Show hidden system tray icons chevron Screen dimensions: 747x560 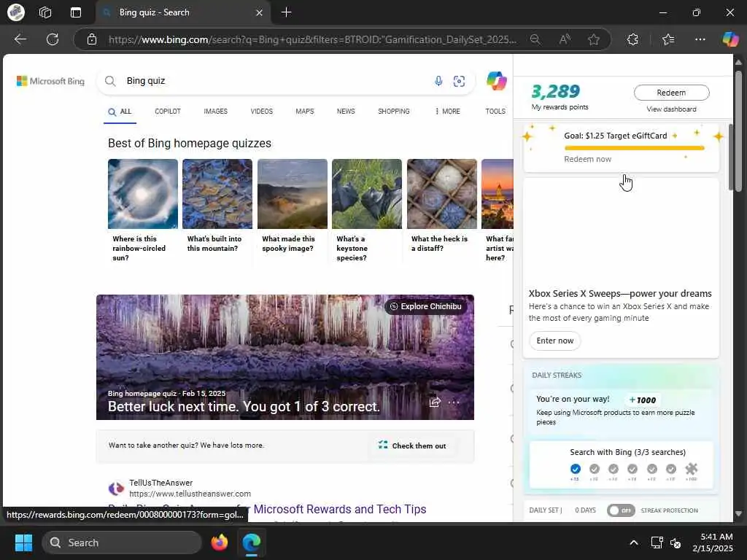point(634,542)
